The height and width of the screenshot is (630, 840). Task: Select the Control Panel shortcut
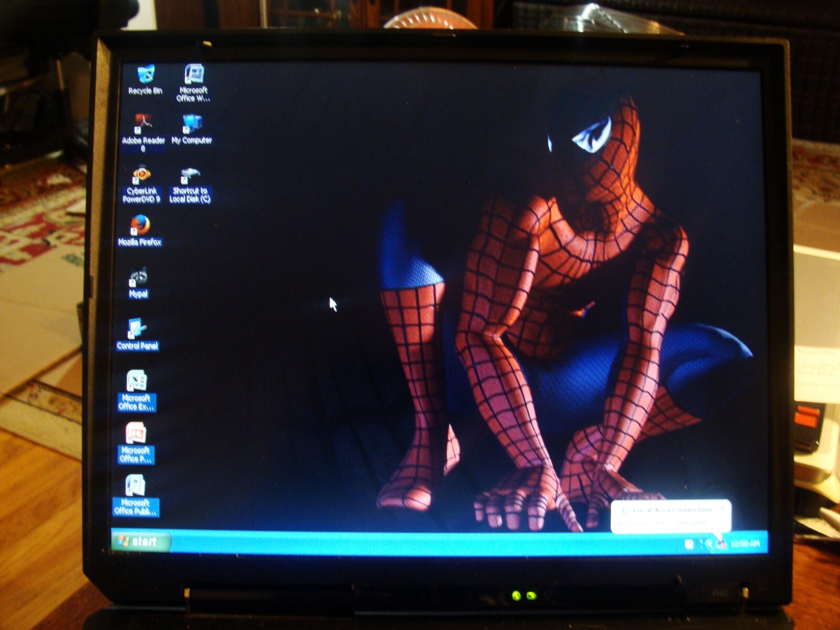tap(137, 334)
